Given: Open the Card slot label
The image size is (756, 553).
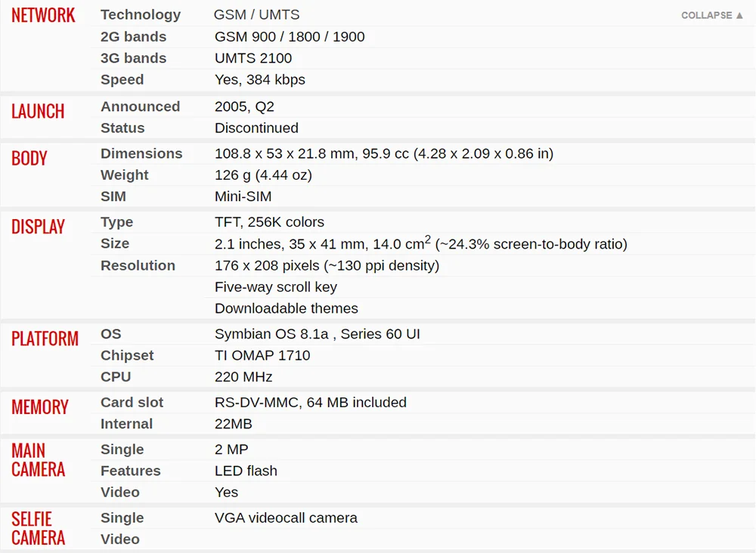Looking at the screenshot, I should pos(132,402).
